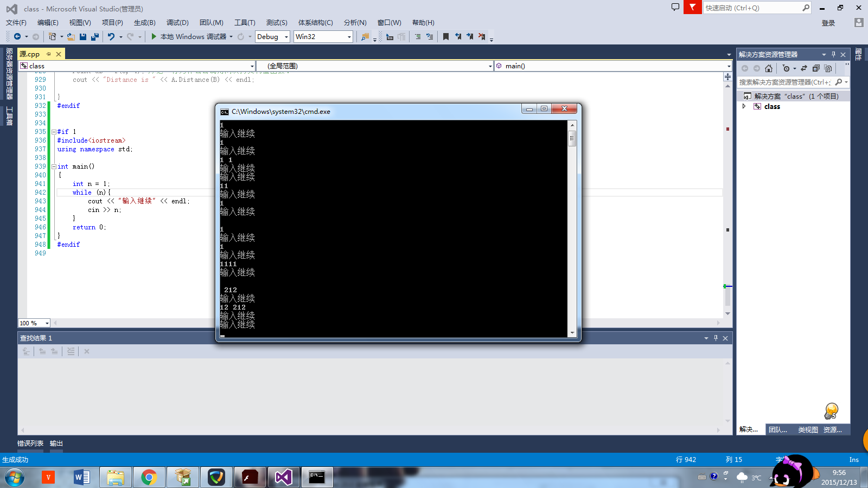Collapse the #if 1 block at line 935

coord(54,132)
